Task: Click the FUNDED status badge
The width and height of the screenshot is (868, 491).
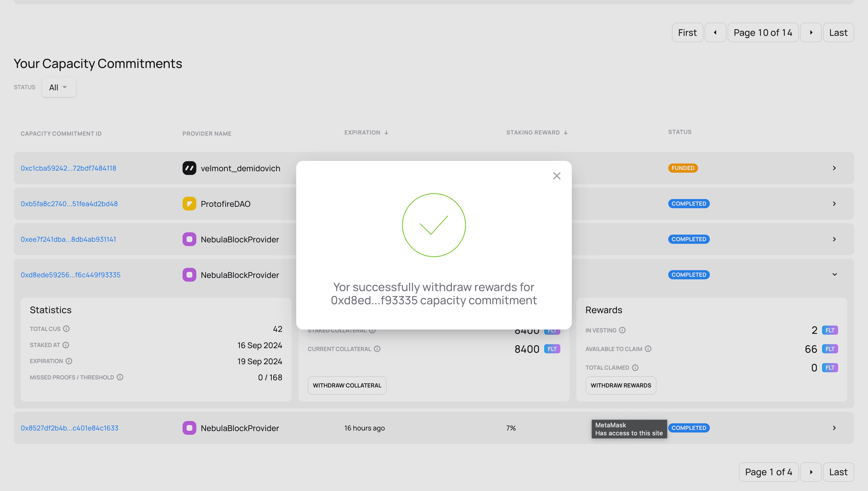Action: (683, 168)
